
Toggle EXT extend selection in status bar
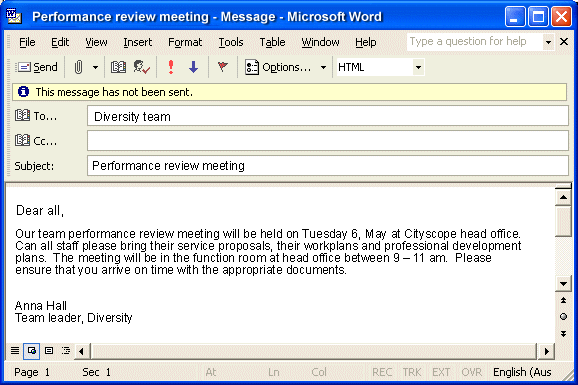click(441, 372)
